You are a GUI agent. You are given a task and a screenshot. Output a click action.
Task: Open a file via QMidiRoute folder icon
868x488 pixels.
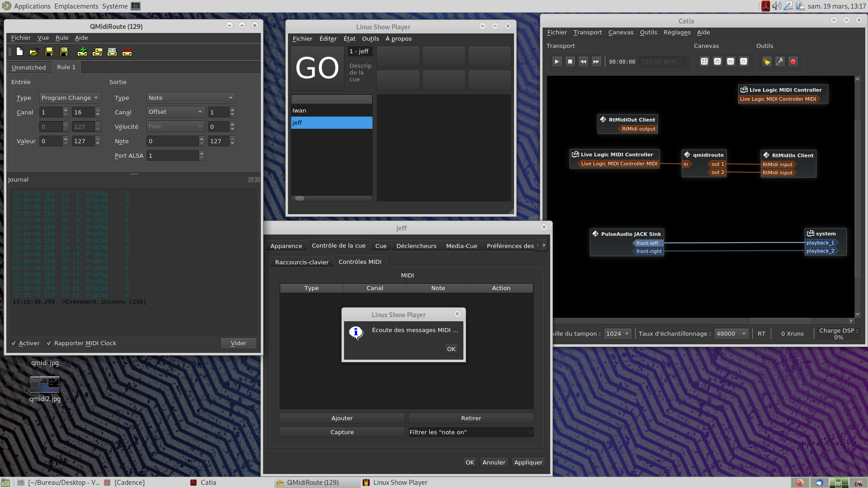click(34, 52)
